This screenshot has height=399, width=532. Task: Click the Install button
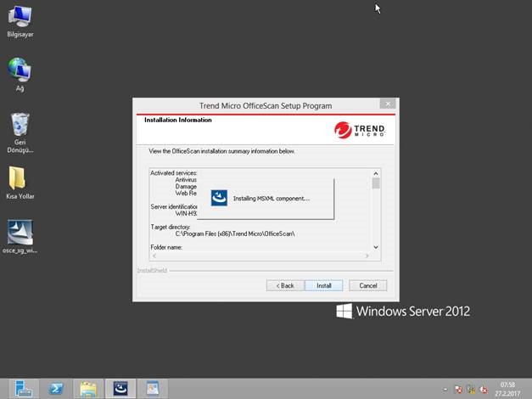pyautogui.click(x=323, y=285)
